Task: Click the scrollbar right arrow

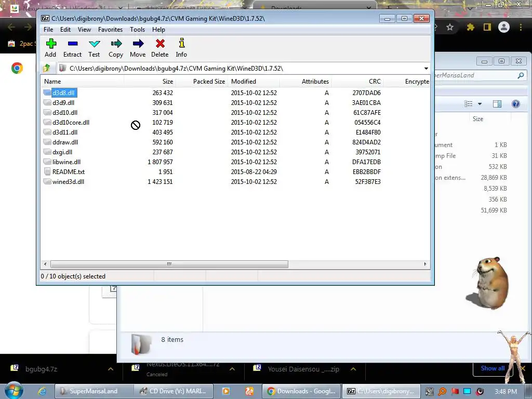Action: coord(425,264)
